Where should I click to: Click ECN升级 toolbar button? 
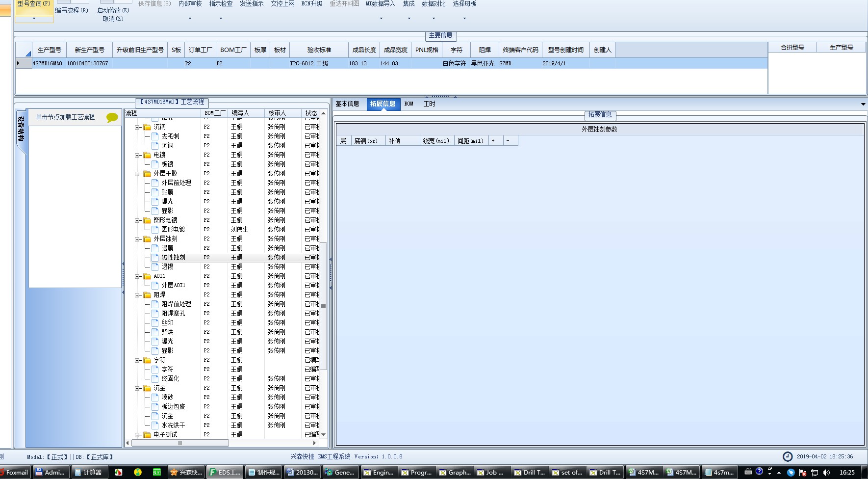coord(312,4)
